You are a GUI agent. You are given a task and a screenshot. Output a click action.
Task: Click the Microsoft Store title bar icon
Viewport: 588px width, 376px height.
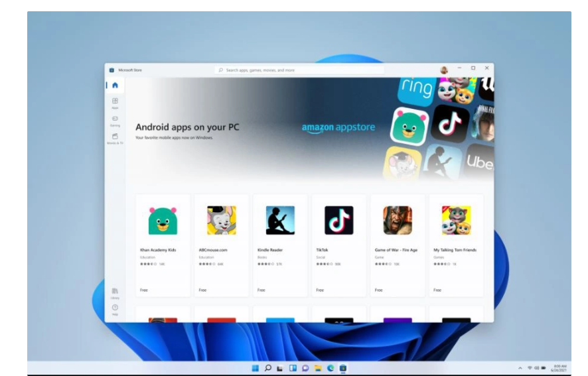click(111, 70)
